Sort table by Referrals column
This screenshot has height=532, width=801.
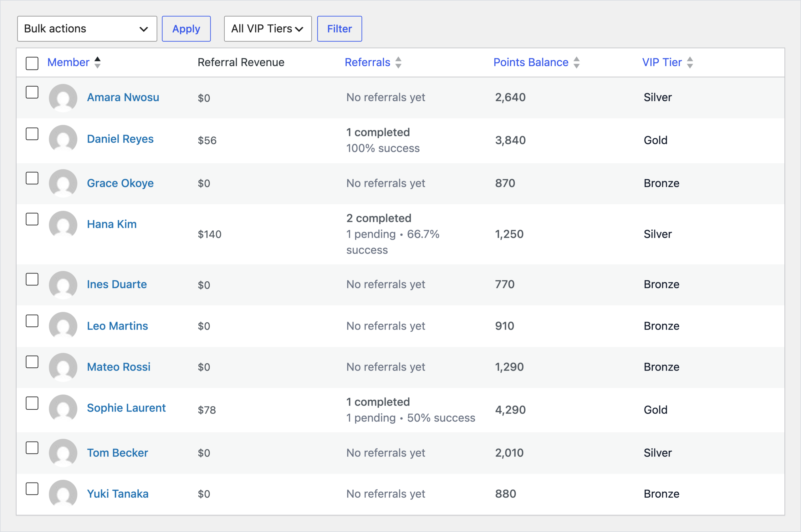[367, 62]
